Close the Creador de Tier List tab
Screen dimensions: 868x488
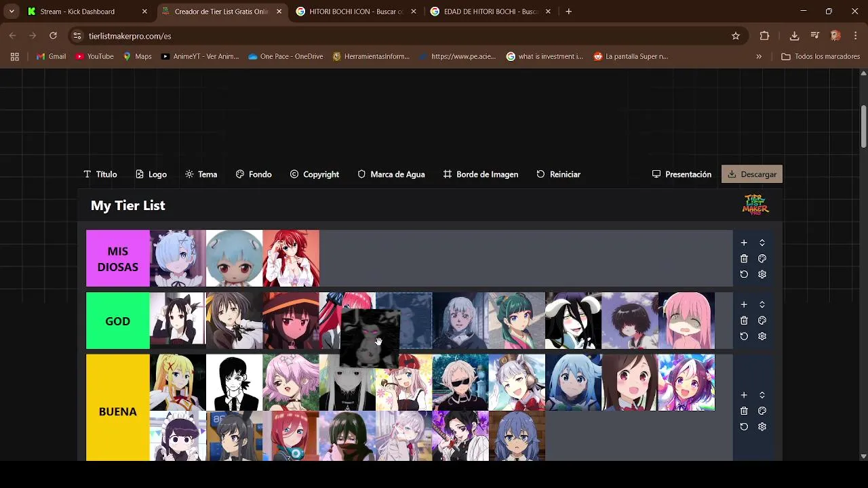[279, 12]
